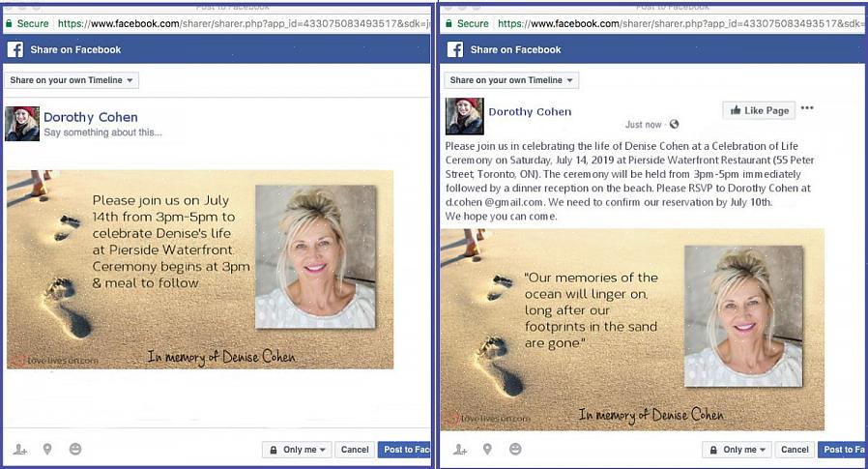This screenshot has height=469, width=868.
Task: Expand 'Share on your own Timeline' in right dialog
Action: [511, 80]
